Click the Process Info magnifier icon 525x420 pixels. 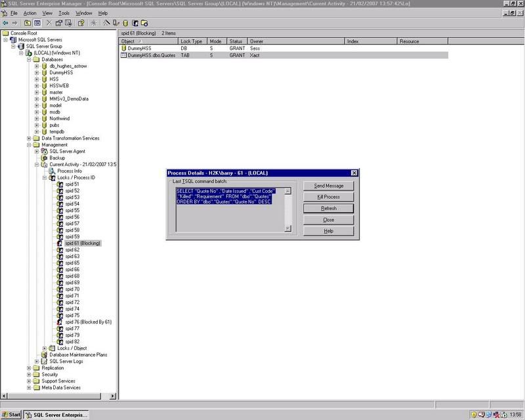[x=52, y=171]
